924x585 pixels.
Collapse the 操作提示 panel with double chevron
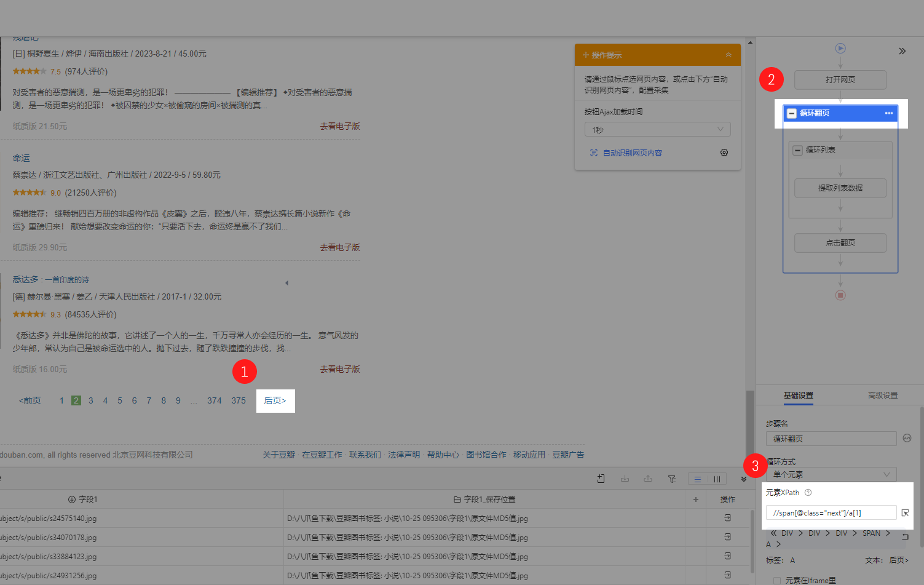tap(729, 55)
